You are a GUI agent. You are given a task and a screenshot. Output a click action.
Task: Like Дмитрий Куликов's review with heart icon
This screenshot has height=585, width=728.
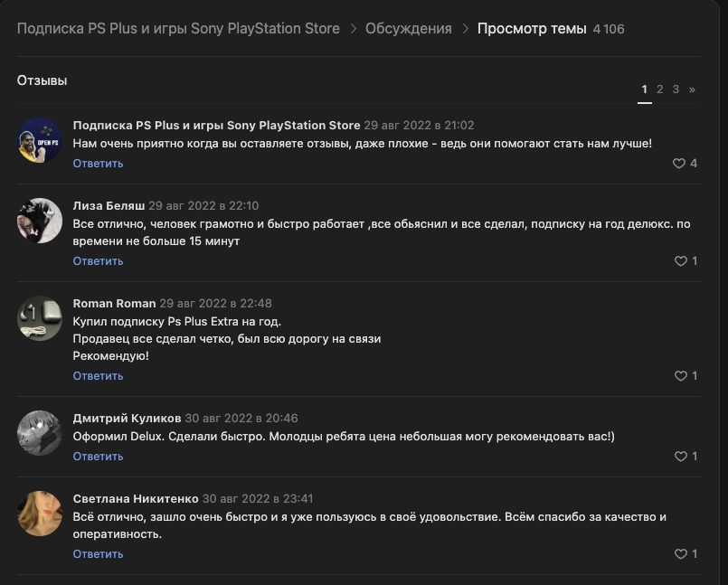pos(680,457)
